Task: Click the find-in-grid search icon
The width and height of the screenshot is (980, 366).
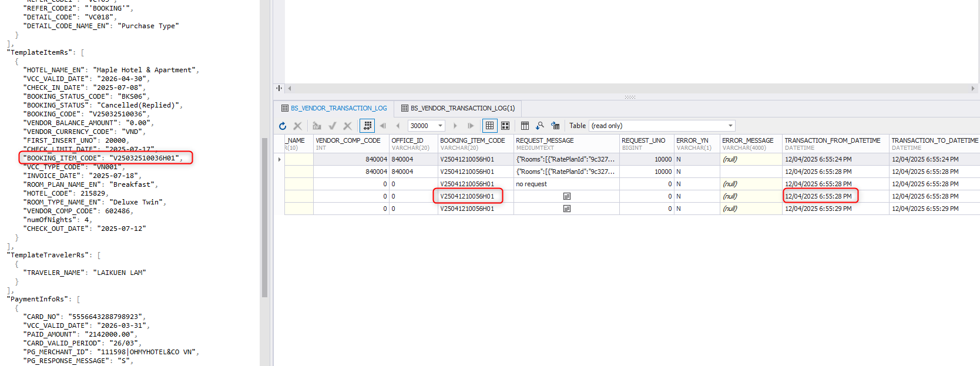Action: tap(540, 126)
